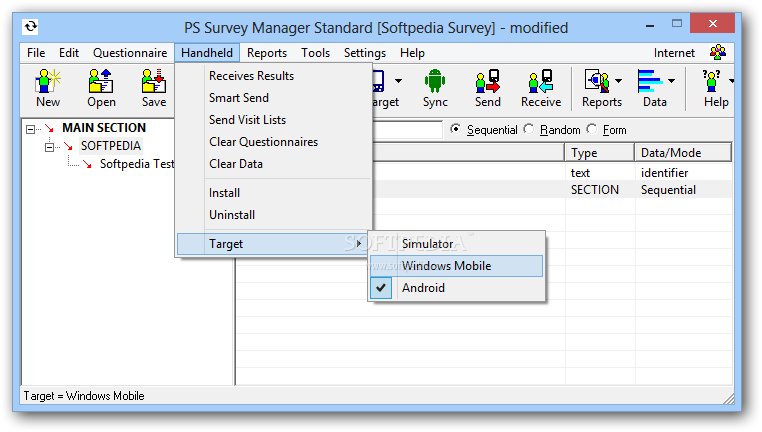Image resolution: width=762 pixels, height=432 pixels.
Task: Click the red arrow icon beside MAIN SECTION
Action: coord(49,128)
